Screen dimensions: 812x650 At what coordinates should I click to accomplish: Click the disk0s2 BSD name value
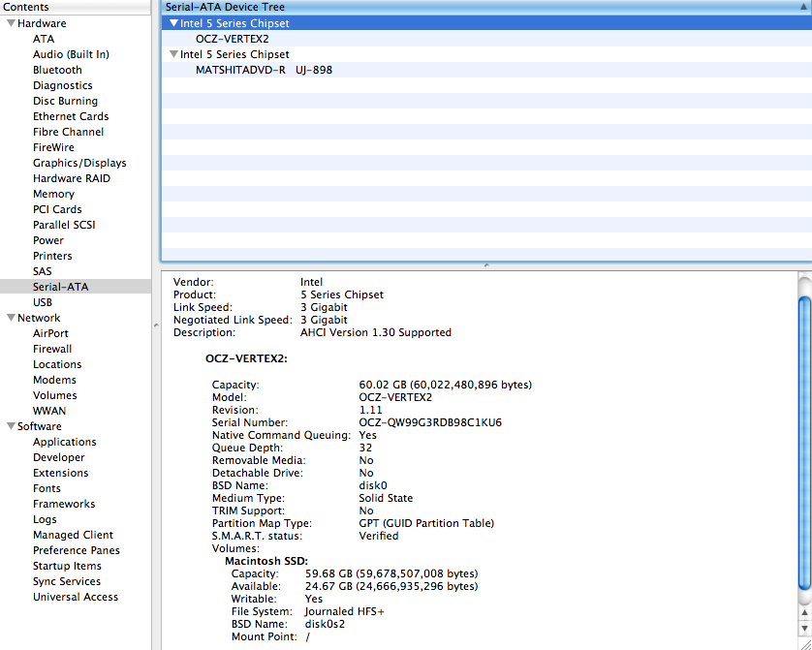325,624
